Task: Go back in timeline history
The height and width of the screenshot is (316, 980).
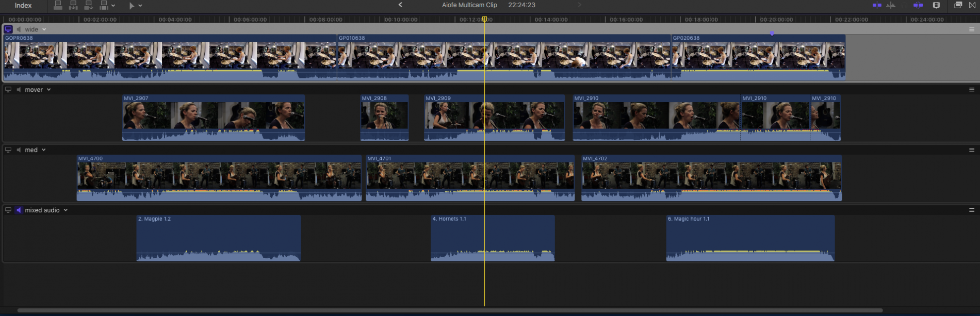Action: coord(400,5)
